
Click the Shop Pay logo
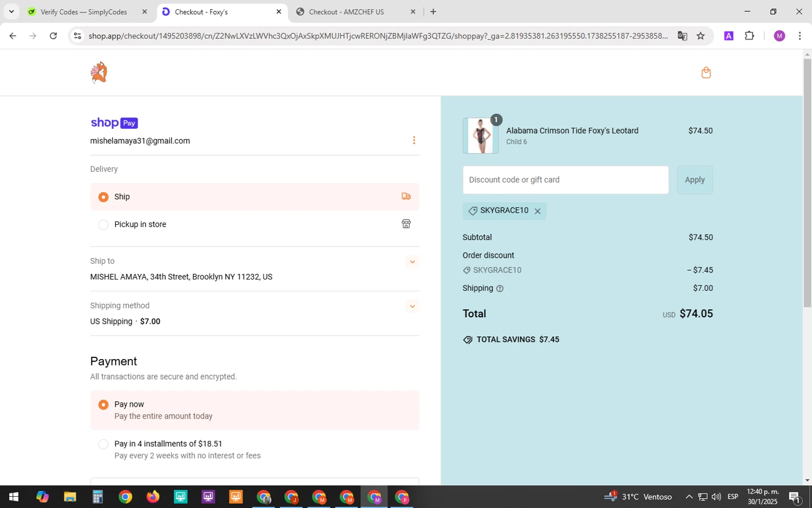click(x=114, y=123)
